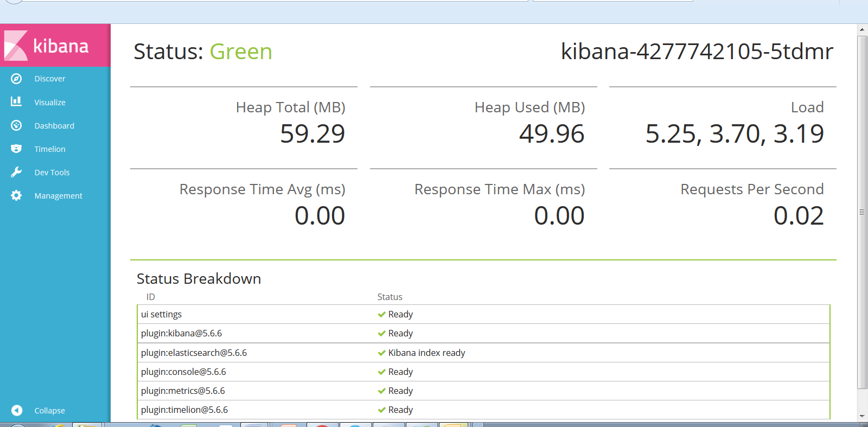Image resolution: width=868 pixels, height=427 pixels.
Task: Click the "Load" metric label
Action: click(x=807, y=107)
